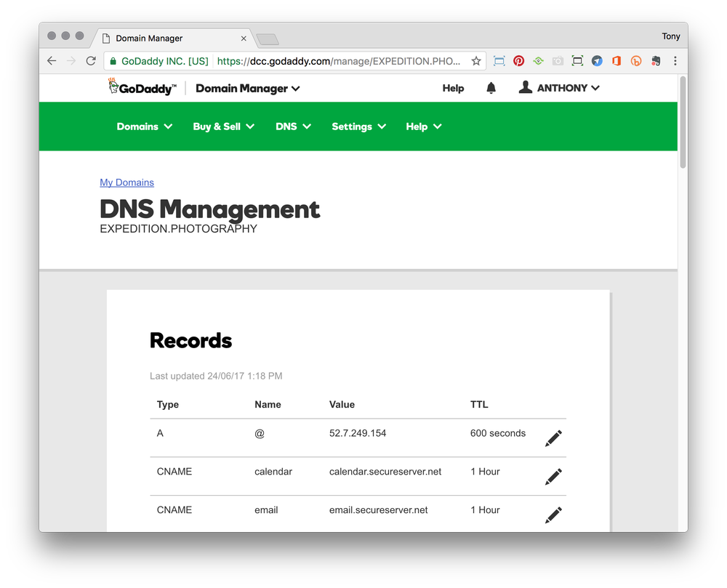This screenshot has height=588, width=727.
Task: Click the @ name cell
Action: (x=260, y=434)
